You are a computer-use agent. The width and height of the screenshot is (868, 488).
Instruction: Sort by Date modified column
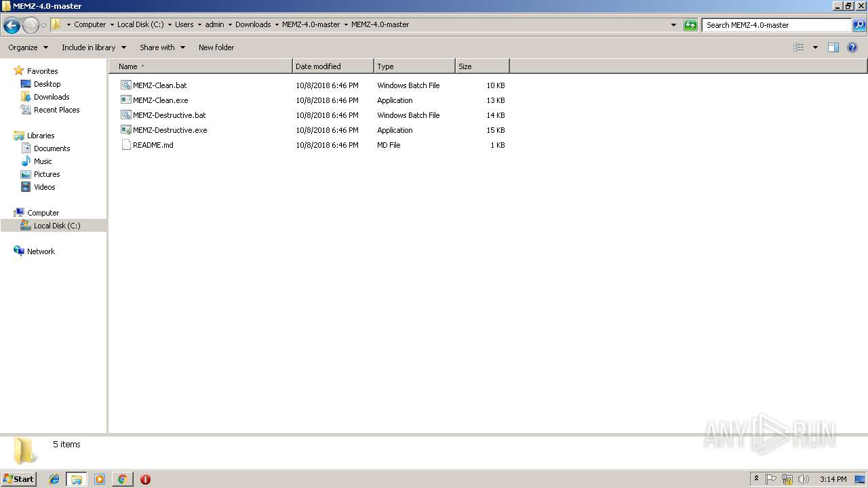point(333,66)
